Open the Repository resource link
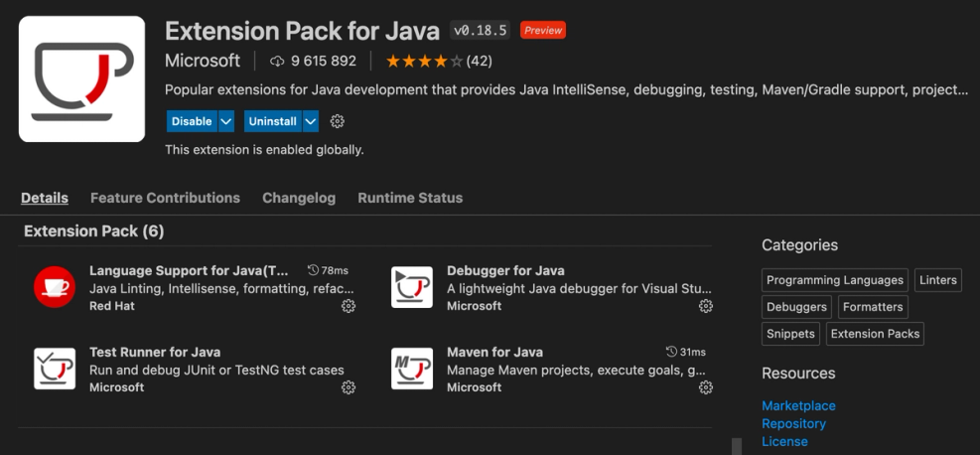 [793, 423]
